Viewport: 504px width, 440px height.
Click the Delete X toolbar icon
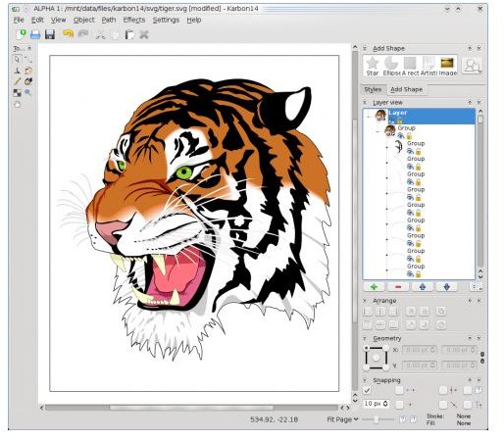pos(144,34)
